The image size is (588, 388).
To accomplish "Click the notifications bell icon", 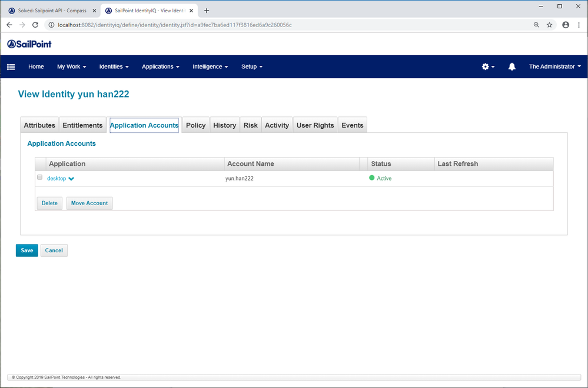I will click(511, 67).
